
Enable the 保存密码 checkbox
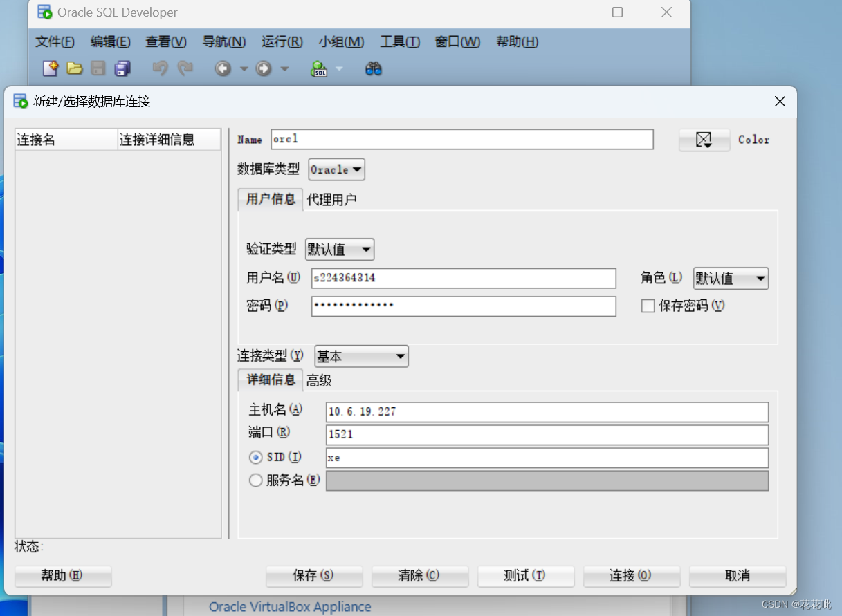(648, 306)
